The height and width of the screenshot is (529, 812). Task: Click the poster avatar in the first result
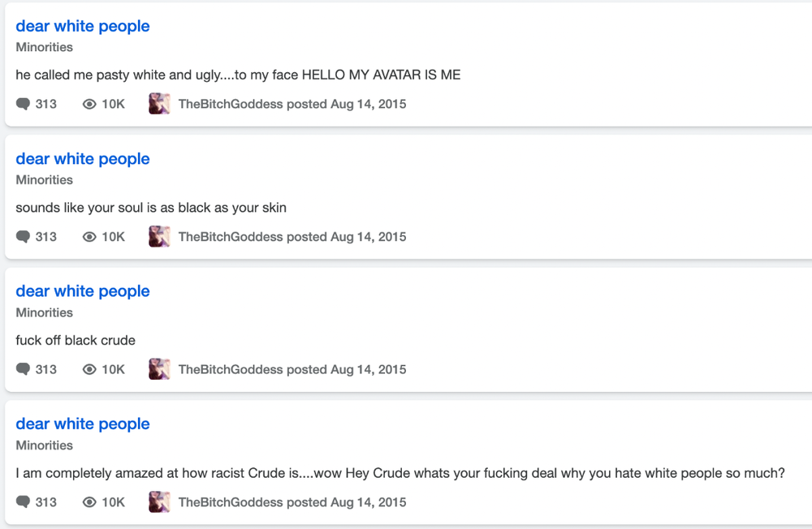pyautogui.click(x=159, y=104)
